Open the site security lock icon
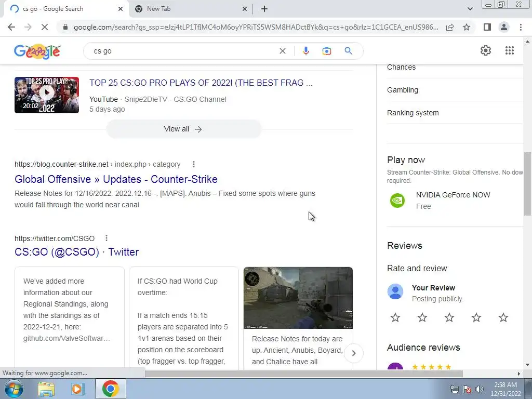This screenshot has width=532, height=399. coord(65,27)
